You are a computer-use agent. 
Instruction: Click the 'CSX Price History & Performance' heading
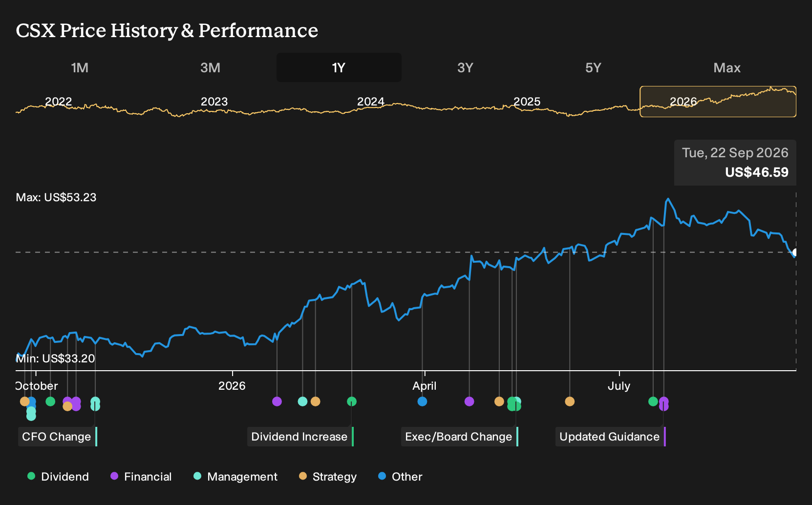click(167, 30)
